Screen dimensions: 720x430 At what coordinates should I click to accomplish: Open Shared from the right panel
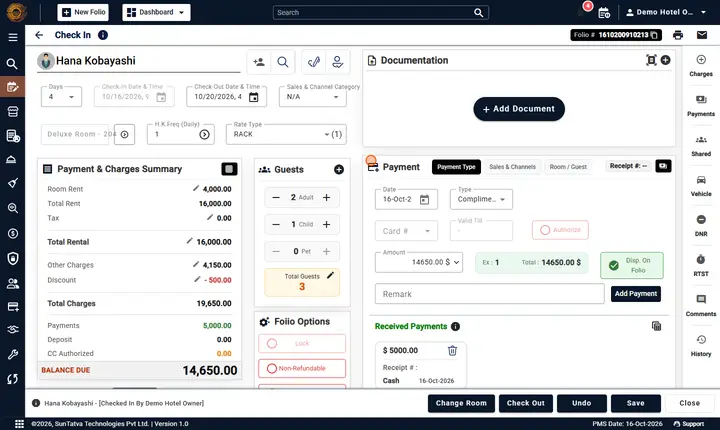pos(701,146)
